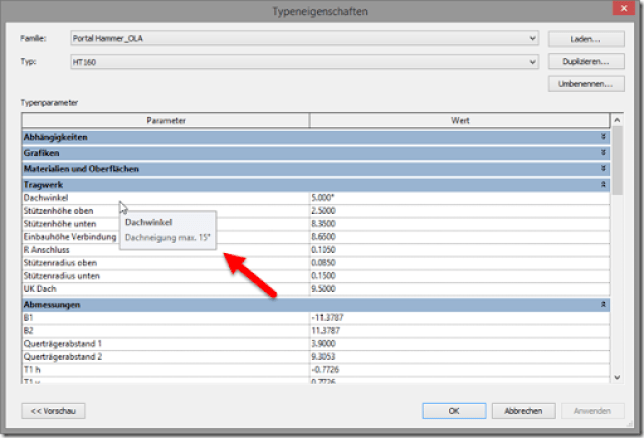This screenshot has width=644, height=438.
Task: Click the Stützenradius oben parameter name
Action: click(60, 263)
